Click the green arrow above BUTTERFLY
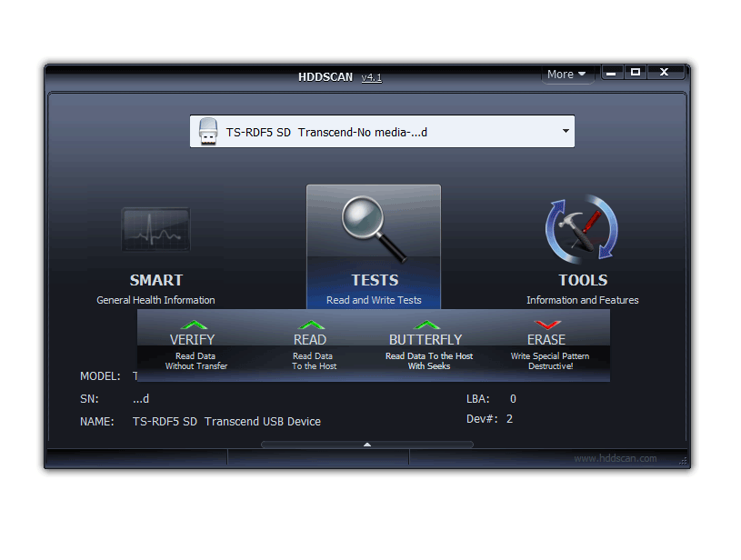741x560 pixels. (x=426, y=325)
